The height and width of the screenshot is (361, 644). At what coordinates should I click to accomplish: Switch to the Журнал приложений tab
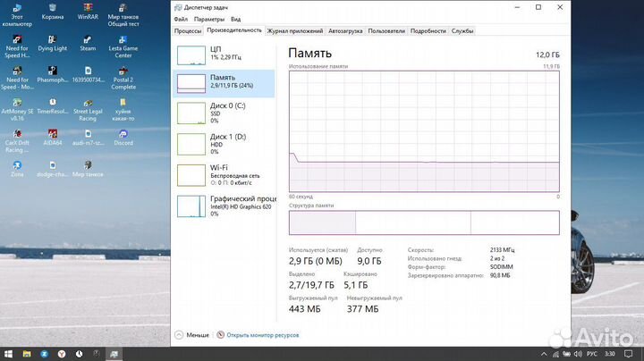tap(295, 31)
